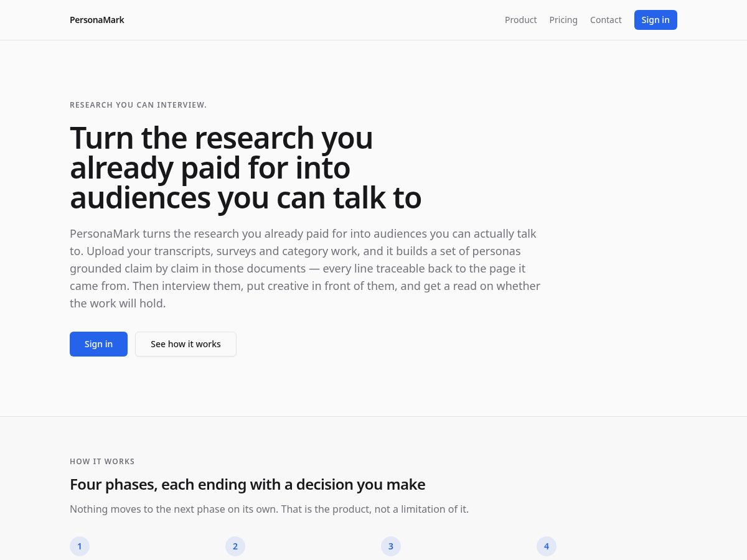Image resolution: width=747 pixels, height=560 pixels.
Task: Click the Sign in button in header
Action: pyautogui.click(x=655, y=20)
